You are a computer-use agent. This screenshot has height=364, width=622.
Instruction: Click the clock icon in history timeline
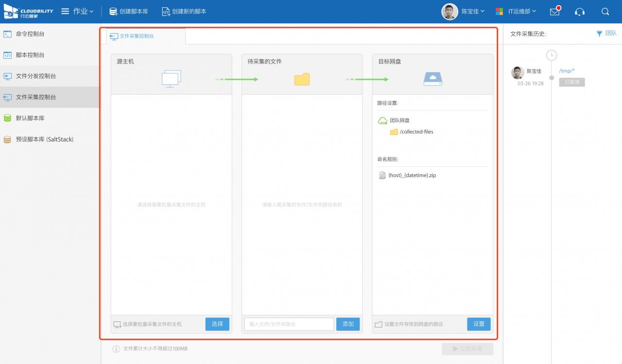[551, 55]
